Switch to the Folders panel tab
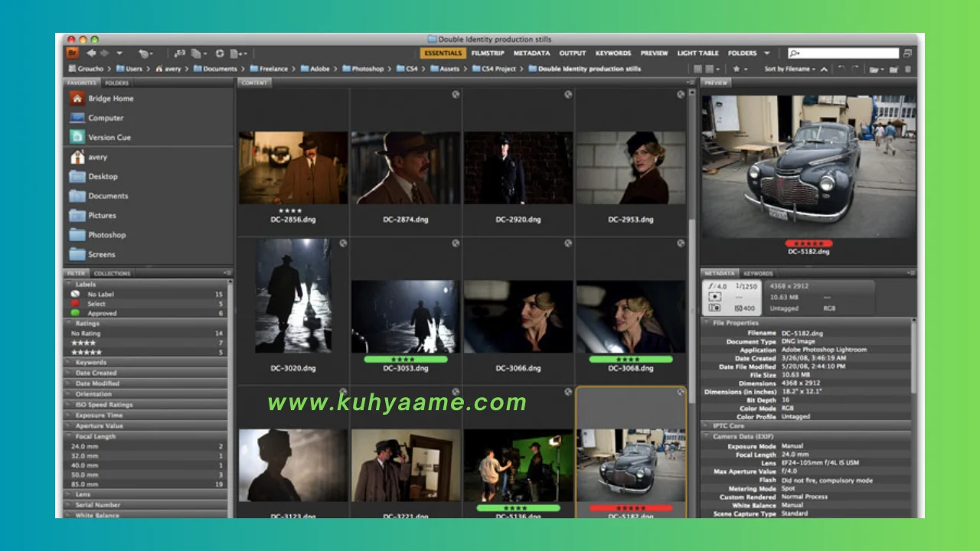Screen dimensions: 980x551 coord(117,83)
